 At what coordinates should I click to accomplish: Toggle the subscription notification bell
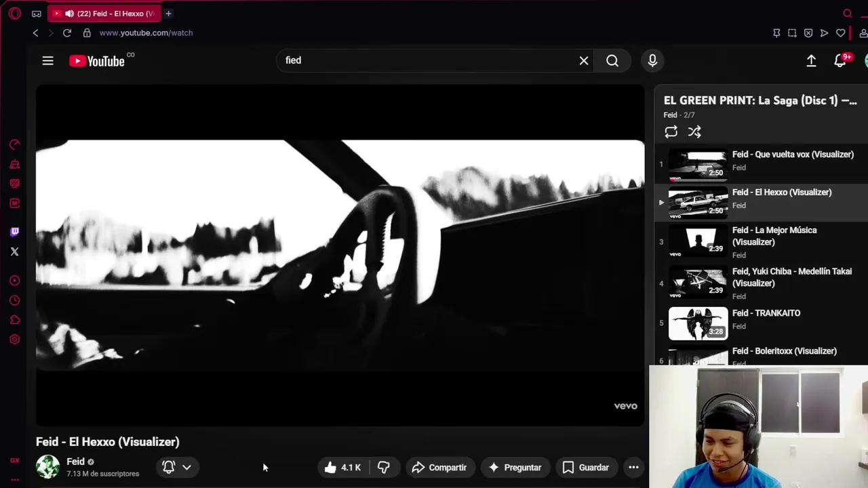168,467
